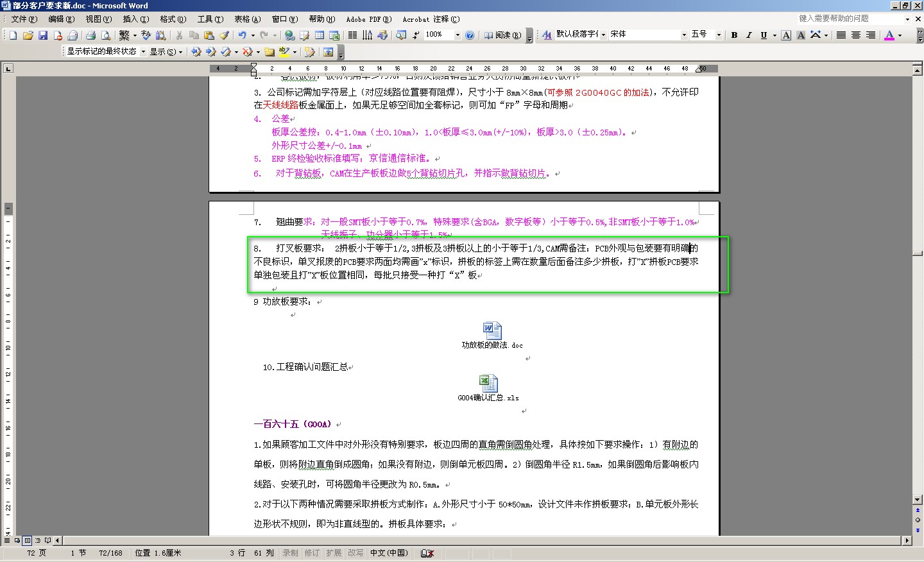Open the Adobe PDF(B) menu
924x562 pixels.
point(369,19)
